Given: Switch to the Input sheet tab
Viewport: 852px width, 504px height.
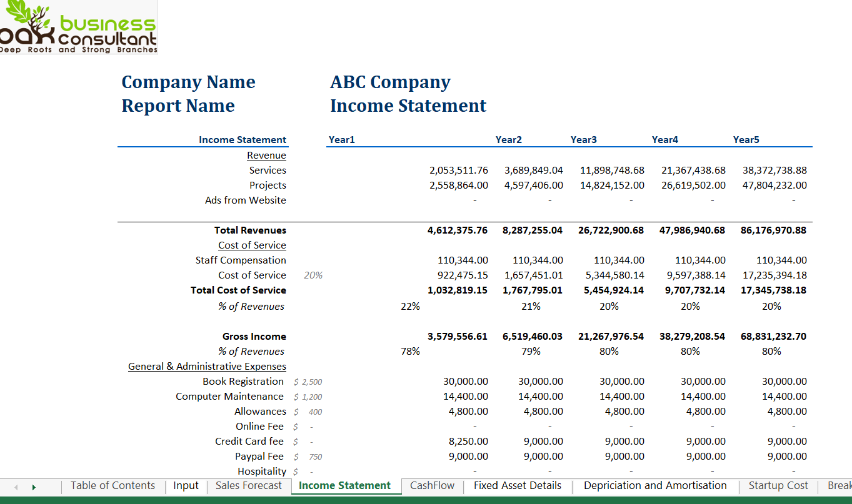Looking at the screenshot, I should [x=186, y=486].
